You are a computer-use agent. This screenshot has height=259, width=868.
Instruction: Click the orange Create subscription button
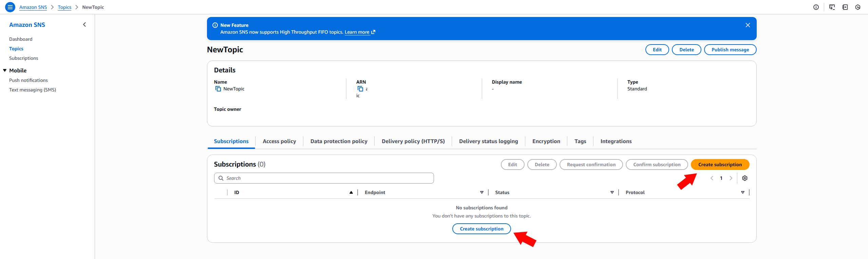(x=720, y=165)
